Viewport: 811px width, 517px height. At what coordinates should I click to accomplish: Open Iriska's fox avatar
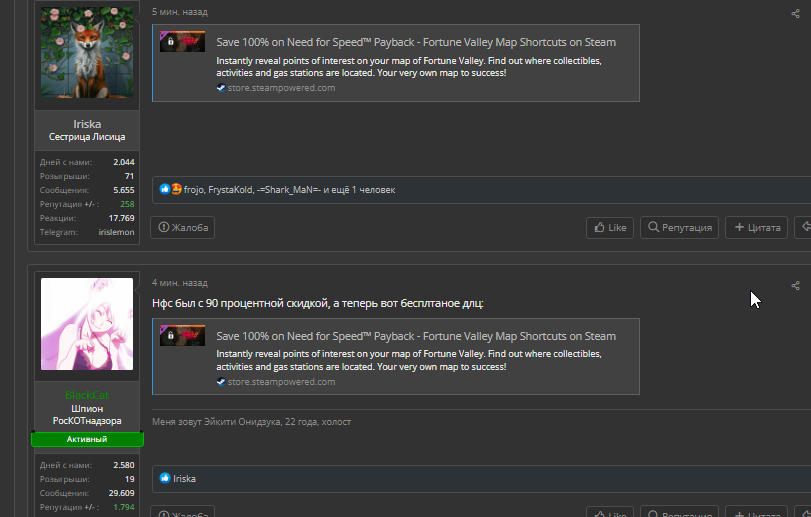point(87,52)
